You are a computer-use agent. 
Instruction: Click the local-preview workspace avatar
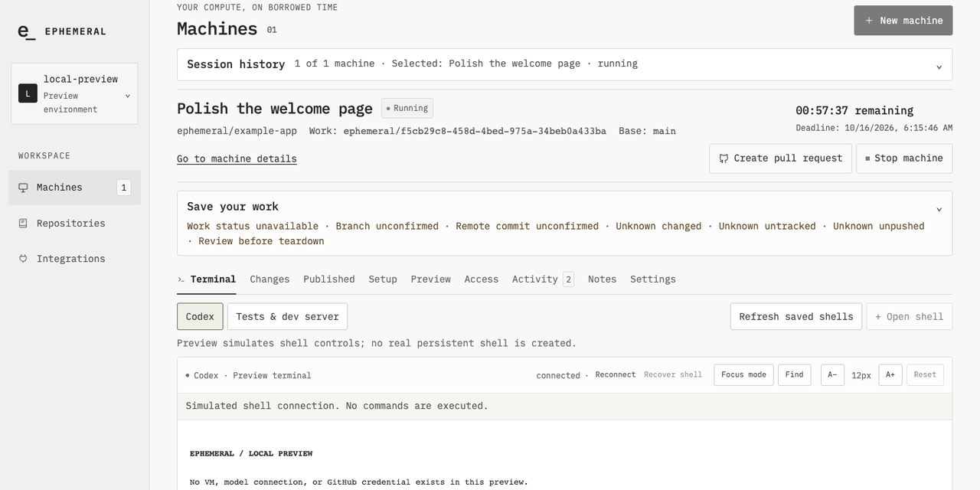pos(28,93)
